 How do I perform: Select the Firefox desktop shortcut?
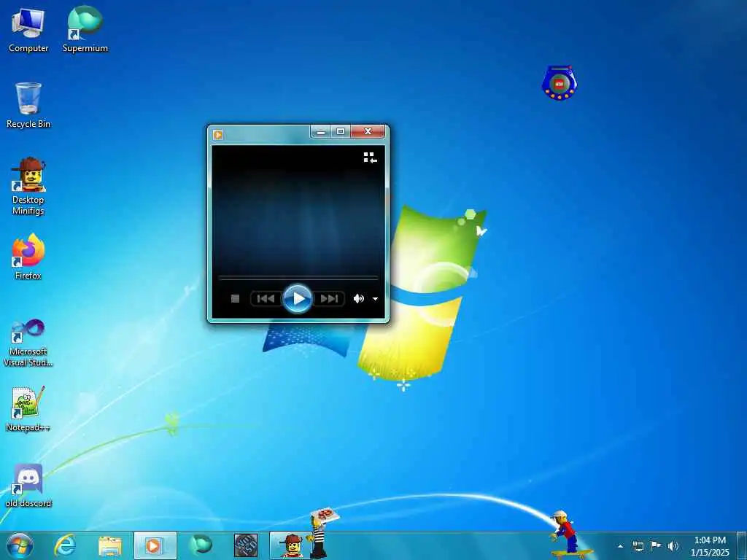[x=28, y=257]
